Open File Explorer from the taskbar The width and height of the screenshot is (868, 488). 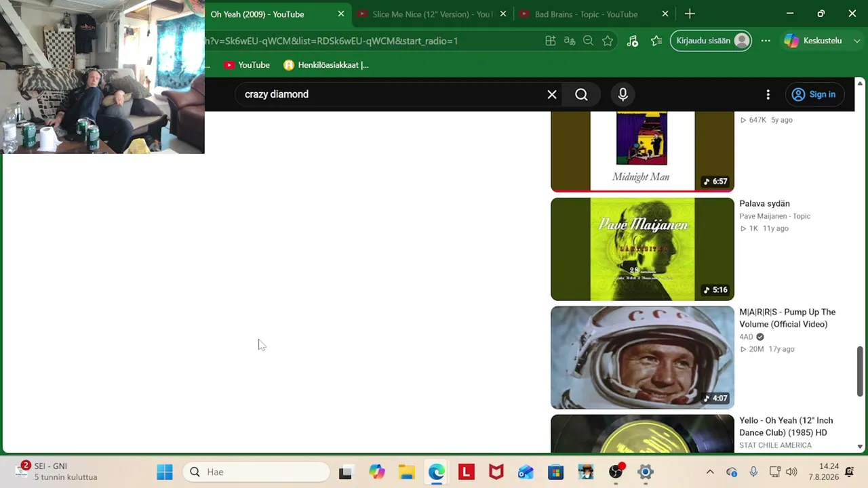pyautogui.click(x=407, y=472)
